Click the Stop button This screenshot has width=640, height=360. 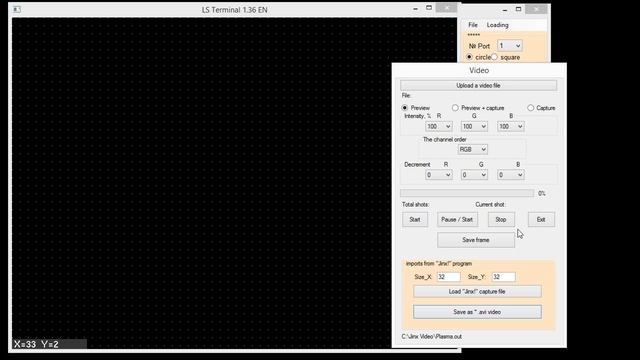(501, 220)
